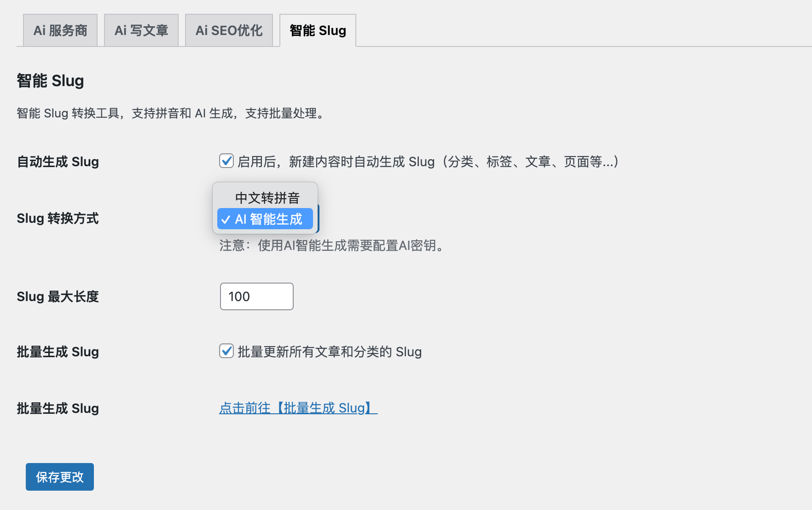This screenshot has height=510, width=812.
Task: Open the Ai 服务商 tab
Action: click(60, 30)
